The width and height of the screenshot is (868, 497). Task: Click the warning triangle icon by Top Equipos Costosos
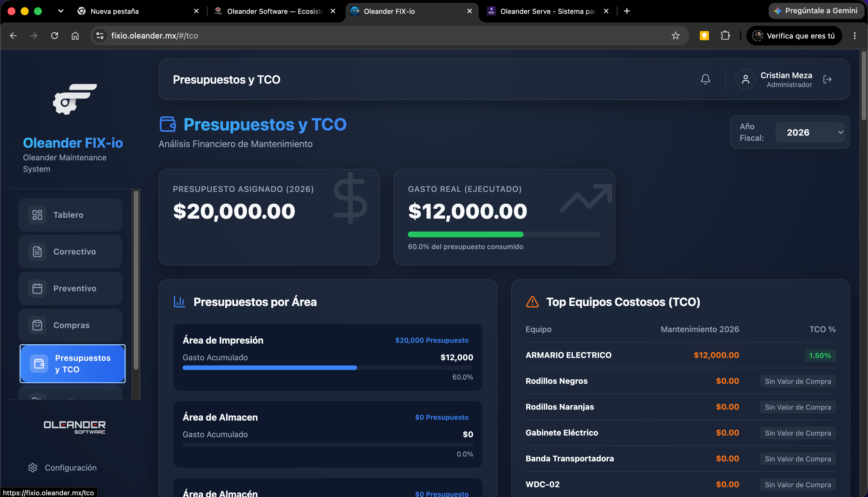[532, 302]
